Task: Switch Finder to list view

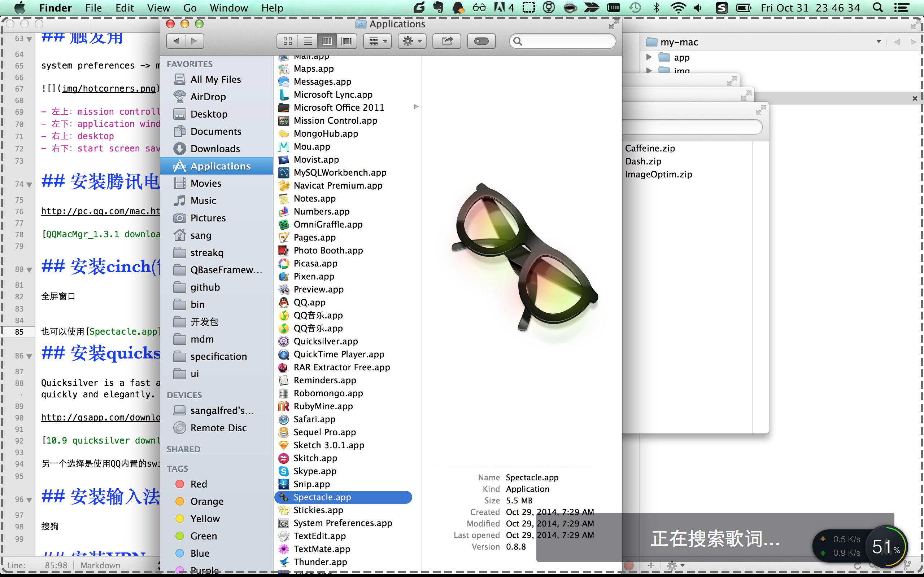Action: tap(308, 41)
